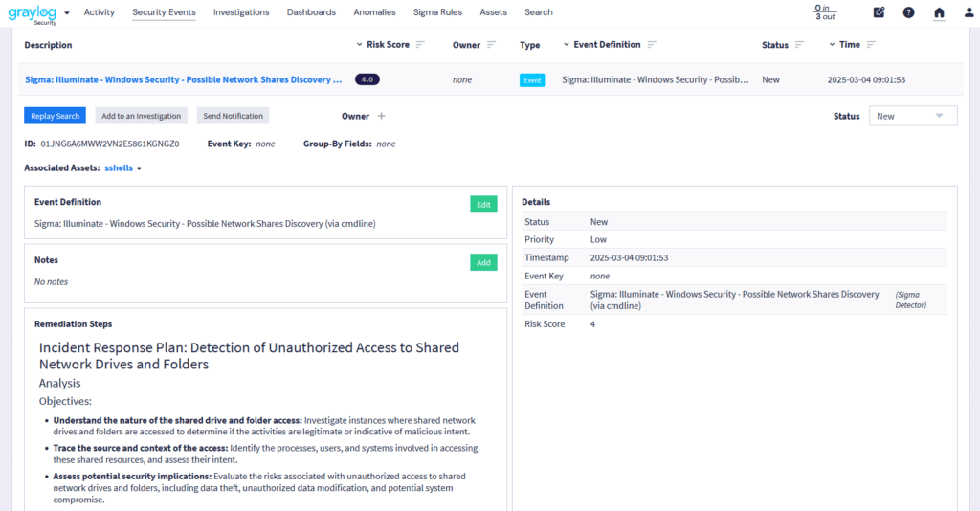Open the Time column filter icon
This screenshot has width=980, height=511.
click(871, 45)
